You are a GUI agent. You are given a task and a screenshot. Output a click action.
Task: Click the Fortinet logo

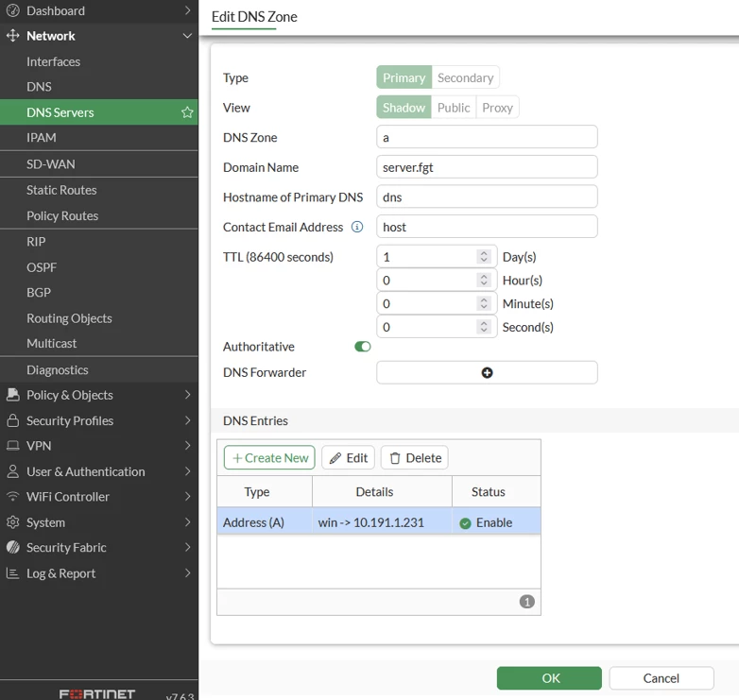click(x=97, y=694)
